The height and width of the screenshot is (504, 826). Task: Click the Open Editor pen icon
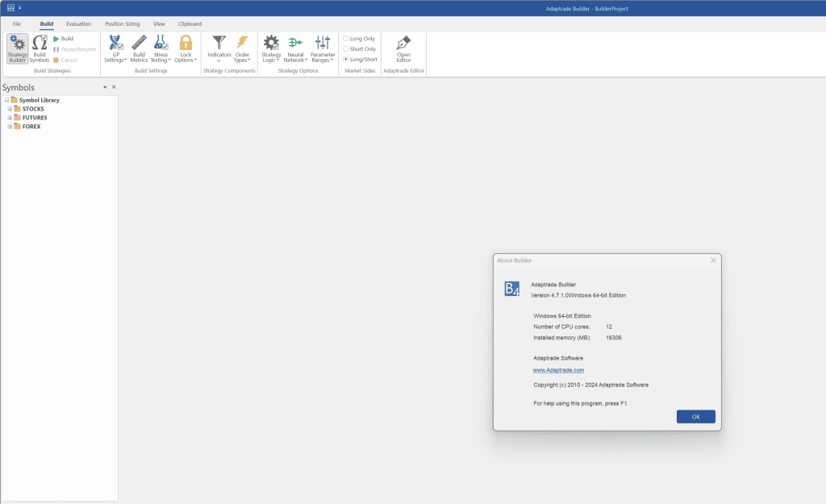(403, 44)
